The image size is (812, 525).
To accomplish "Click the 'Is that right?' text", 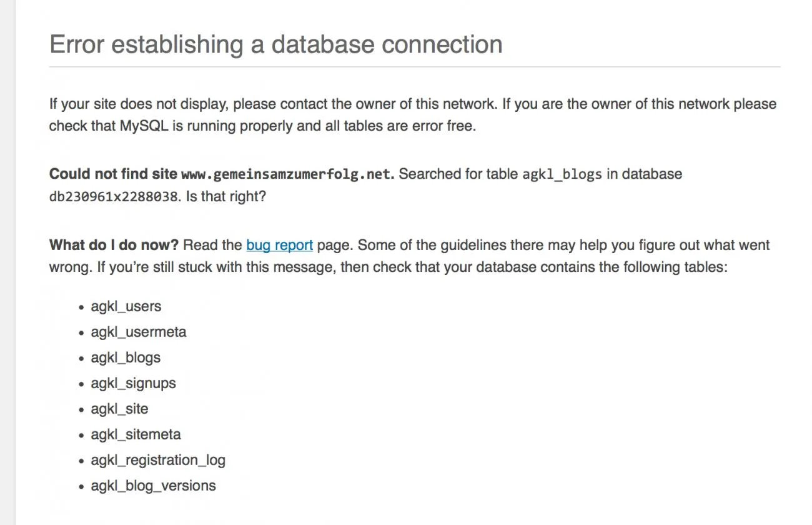I will pyautogui.click(x=225, y=196).
